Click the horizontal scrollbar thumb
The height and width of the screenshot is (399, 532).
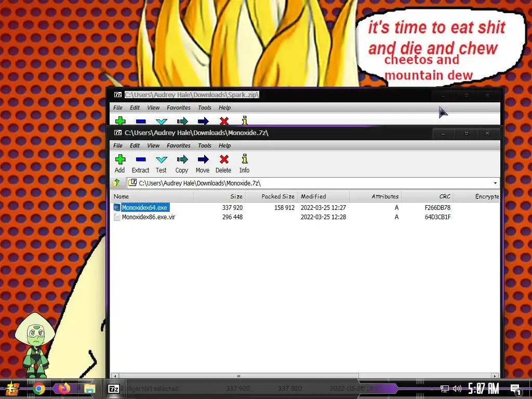[238, 376]
